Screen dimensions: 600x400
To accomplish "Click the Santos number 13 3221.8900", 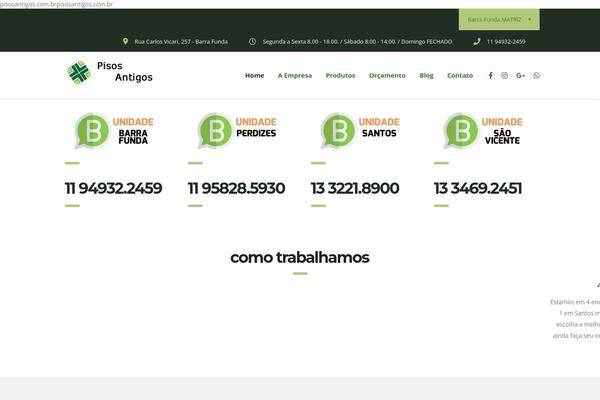I will (x=355, y=188).
